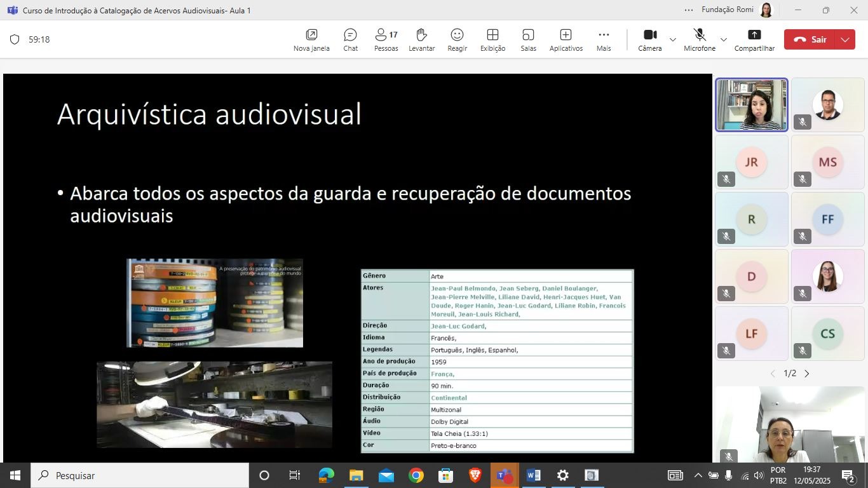Show the Pessoas participants list
The width and height of the screenshot is (868, 488).
coord(386,39)
